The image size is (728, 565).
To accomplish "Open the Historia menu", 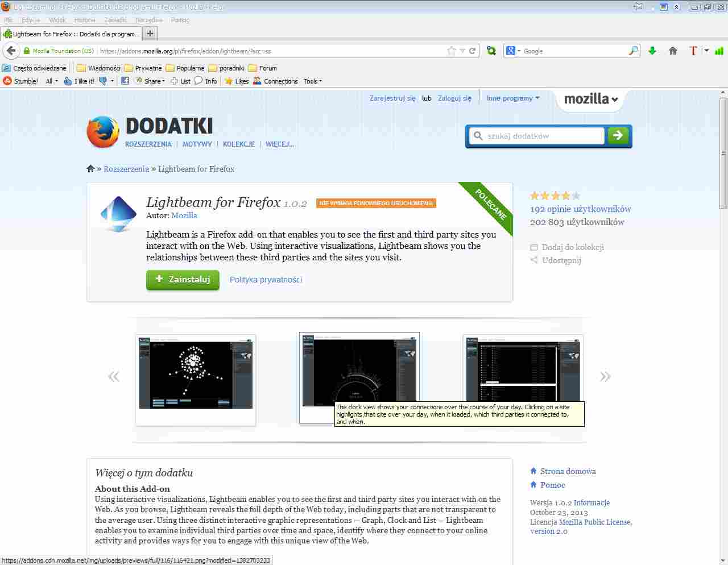I will (85, 20).
